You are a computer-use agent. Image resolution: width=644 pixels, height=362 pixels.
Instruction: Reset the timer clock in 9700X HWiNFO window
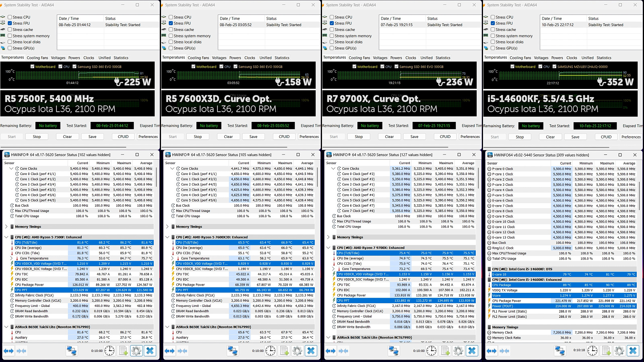point(431,351)
